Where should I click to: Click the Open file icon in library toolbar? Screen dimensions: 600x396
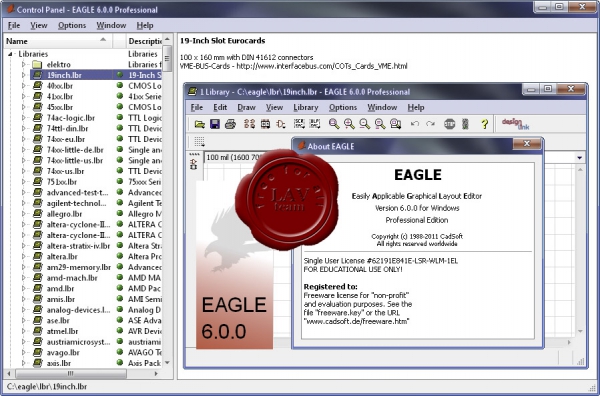(199, 124)
